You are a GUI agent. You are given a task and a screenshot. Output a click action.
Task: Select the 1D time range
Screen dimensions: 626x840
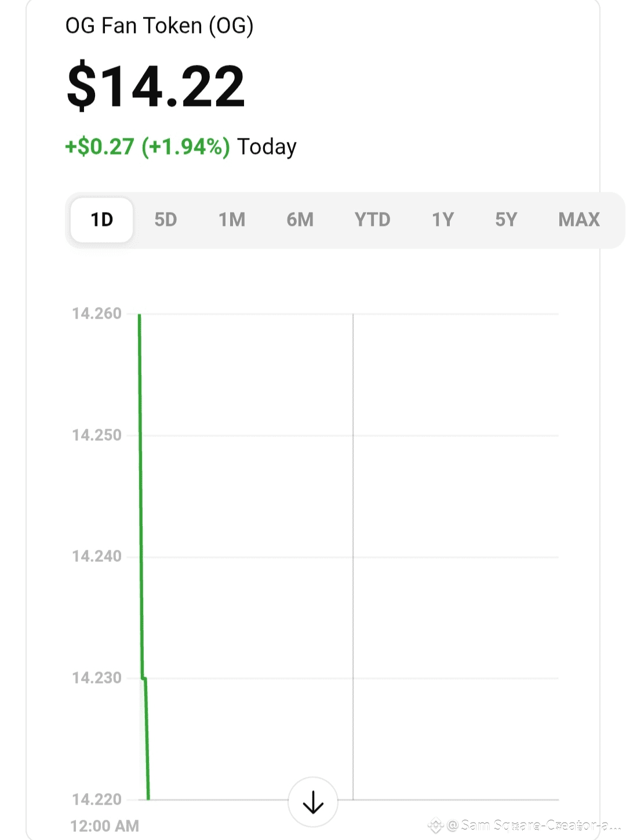(x=102, y=220)
